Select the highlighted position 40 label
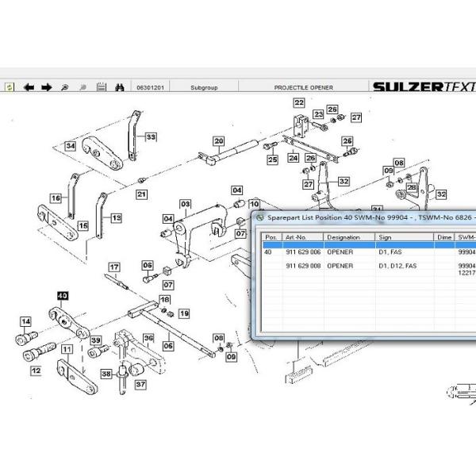476x476 pixels. pos(63,296)
